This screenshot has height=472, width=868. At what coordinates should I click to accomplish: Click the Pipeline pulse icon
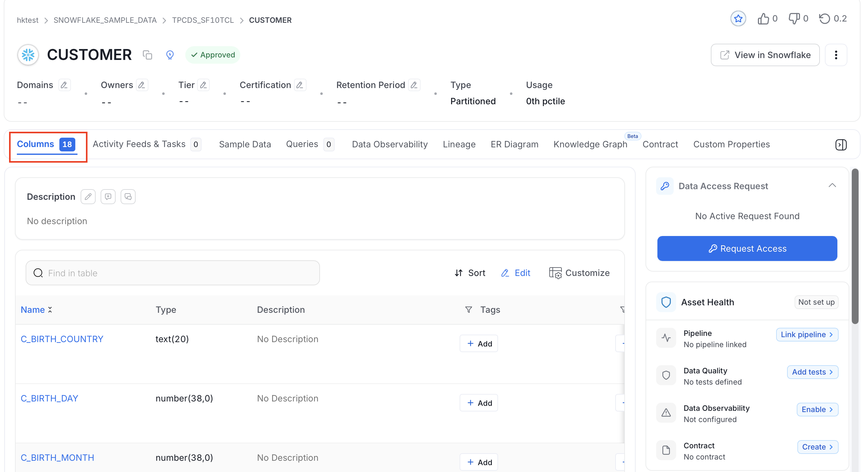pyautogui.click(x=666, y=338)
